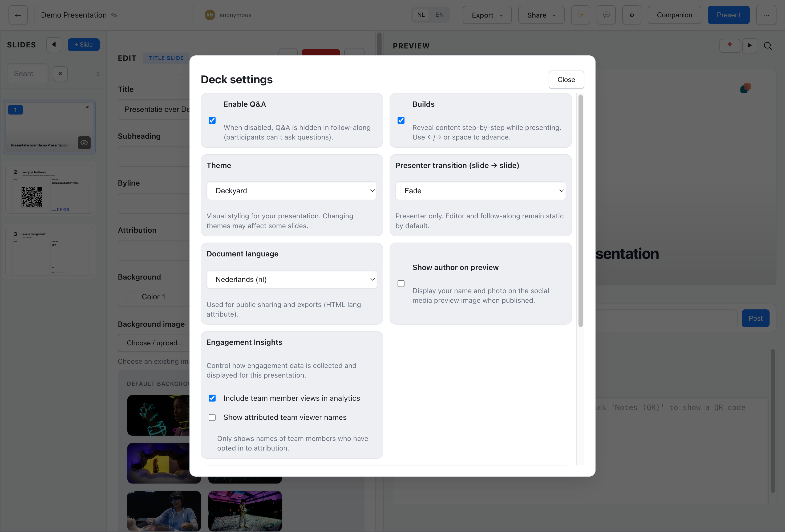Choose the neon hologram default background
Image resolution: width=785 pixels, height=532 pixels.
(x=159, y=415)
